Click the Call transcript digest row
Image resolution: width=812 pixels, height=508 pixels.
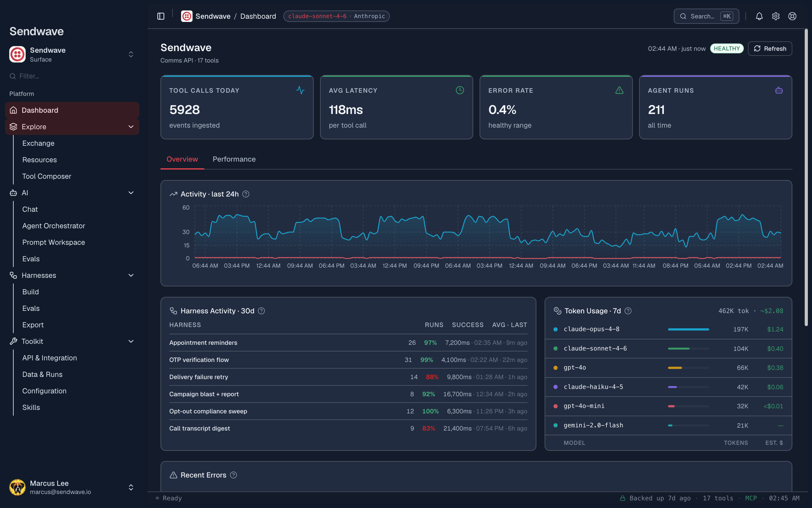pos(348,428)
